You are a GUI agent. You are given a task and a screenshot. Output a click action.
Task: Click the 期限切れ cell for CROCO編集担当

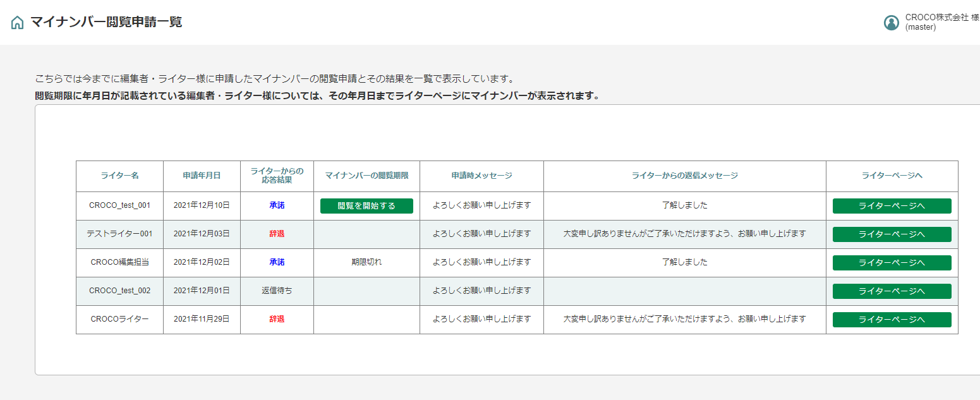(x=366, y=262)
